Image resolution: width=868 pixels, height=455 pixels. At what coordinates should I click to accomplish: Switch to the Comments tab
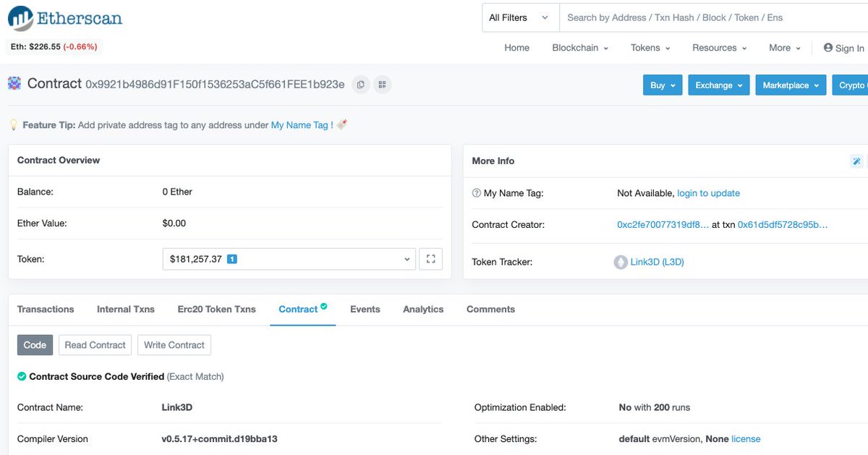click(490, 309)
